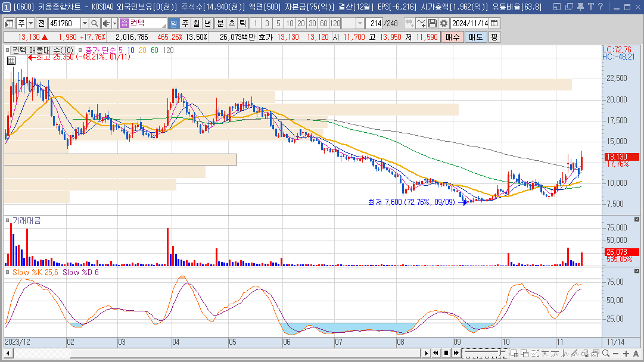Select the 년 (yearly) period toggle
The height and width of the screenshot is (362, 644).
pos(209,23)
